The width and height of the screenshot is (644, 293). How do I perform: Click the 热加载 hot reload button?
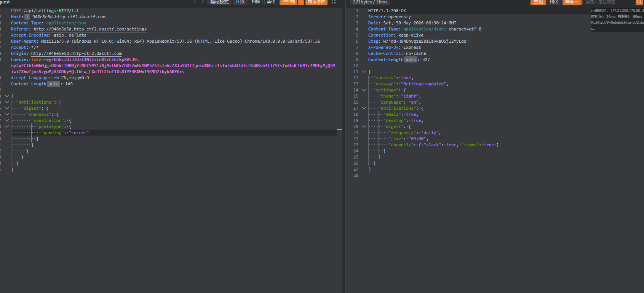pos(289,2)
